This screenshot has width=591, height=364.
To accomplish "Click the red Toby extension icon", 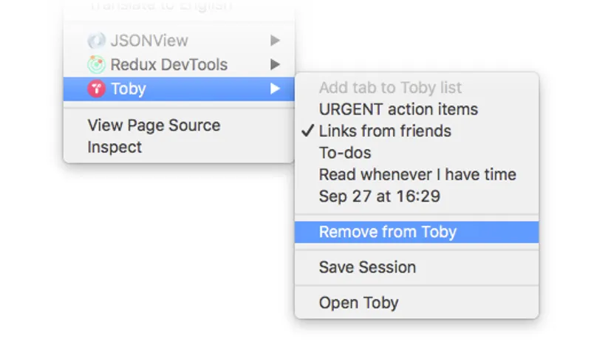I will tap(97, 89).
